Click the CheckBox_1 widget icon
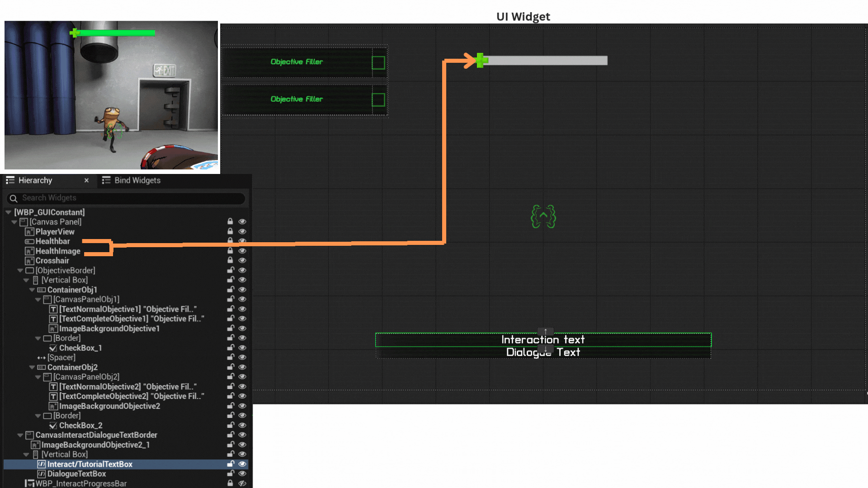 point(53,348)
